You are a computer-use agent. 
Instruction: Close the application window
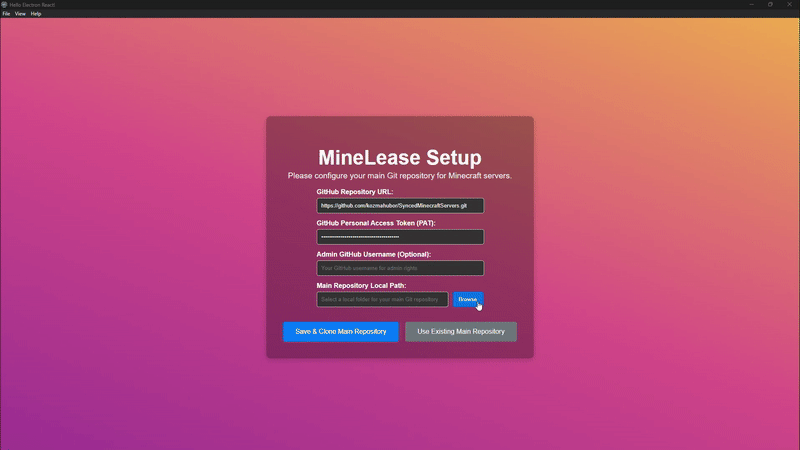pos(789,5)
